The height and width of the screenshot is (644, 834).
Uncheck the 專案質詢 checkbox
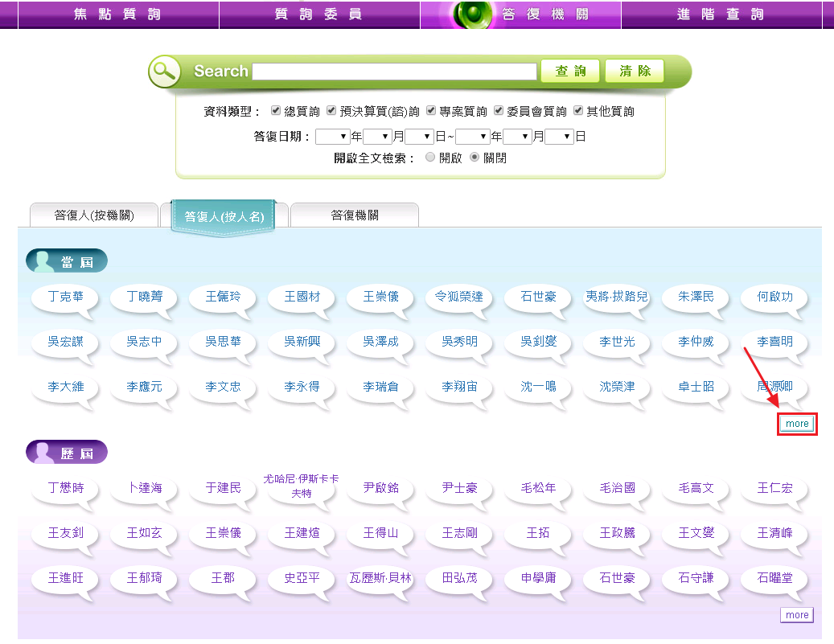coord(431,111)
